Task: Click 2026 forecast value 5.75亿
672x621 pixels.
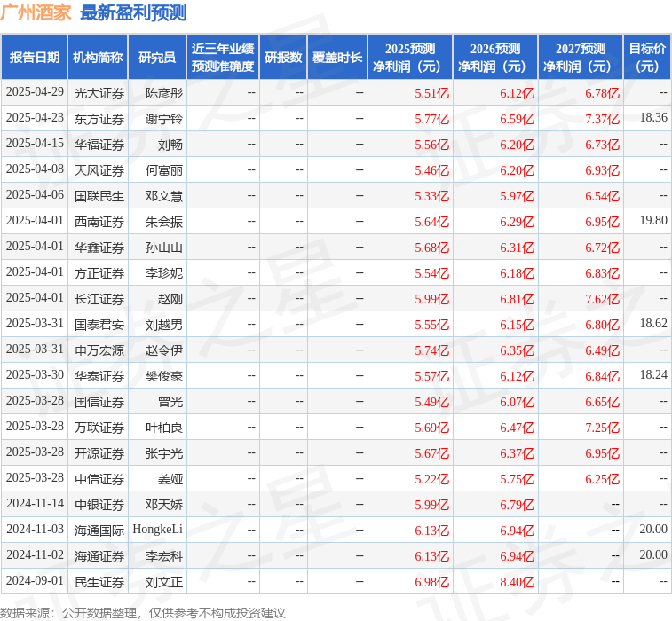Action: point(517,478)
